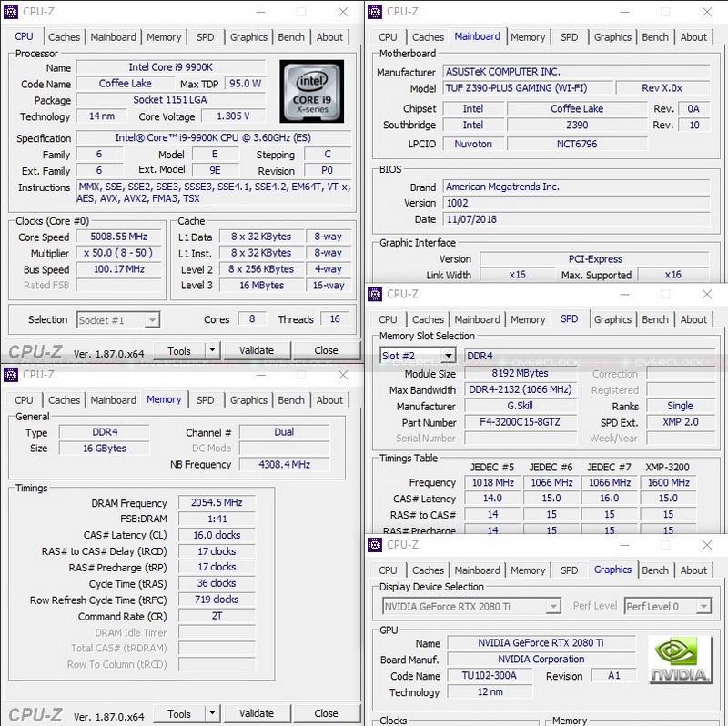Click the Close button in the Memory window
Viewport: 728px width, 726px height.
point(327,713)
